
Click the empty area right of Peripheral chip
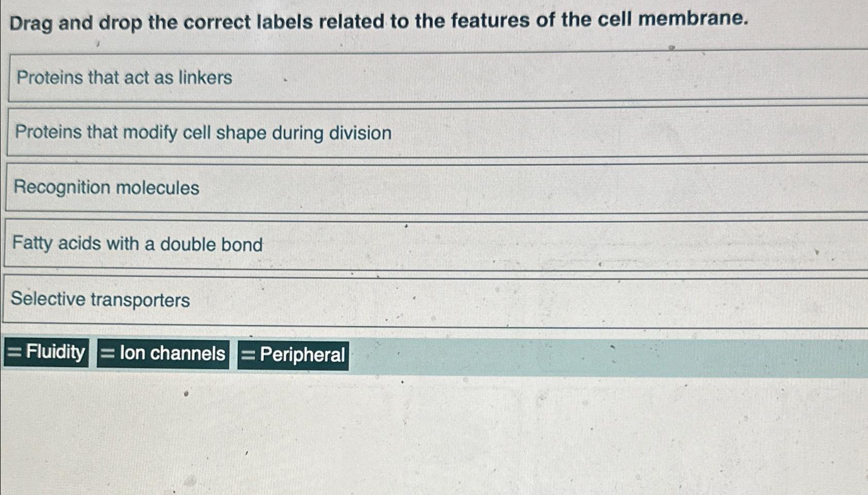567,354
